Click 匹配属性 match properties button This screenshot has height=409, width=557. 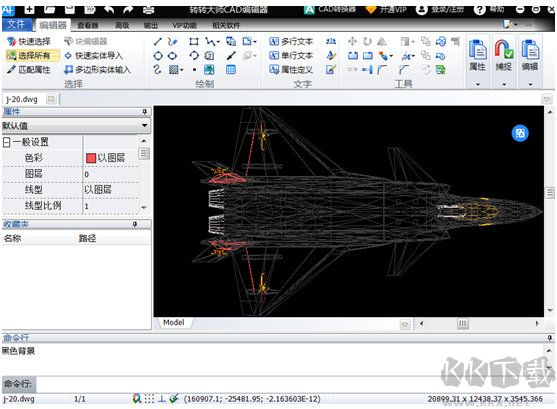click(x=29, y=70)
